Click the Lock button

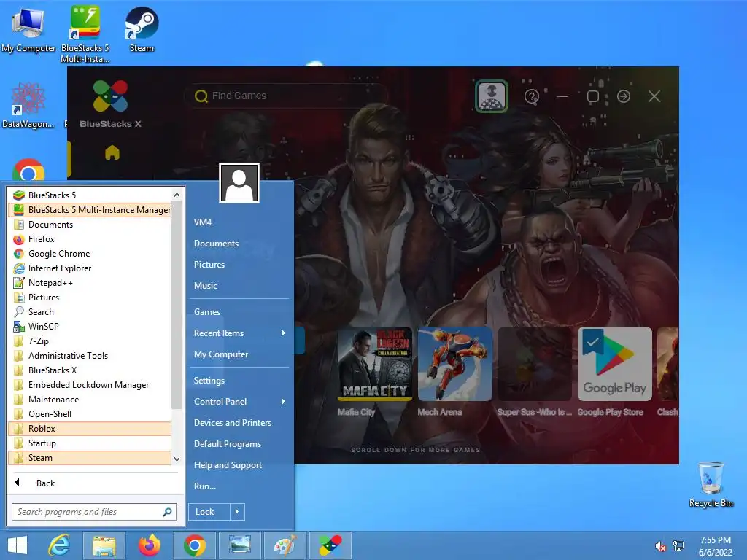click(209, 512)
